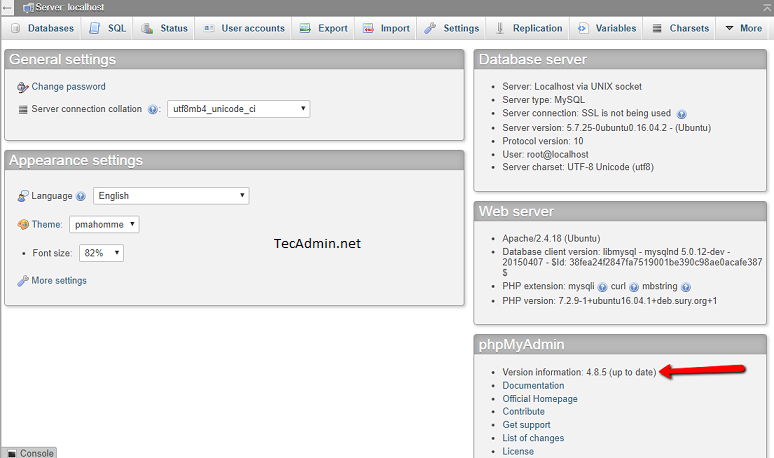Screen dimensions: 774x458
Task: Open the License link
Action: 518,452
